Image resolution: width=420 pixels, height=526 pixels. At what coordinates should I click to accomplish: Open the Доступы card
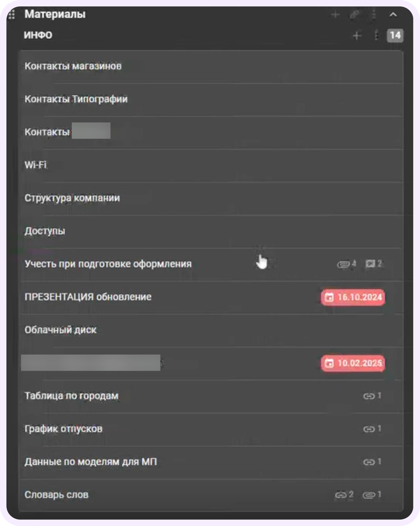click(211, 231)
